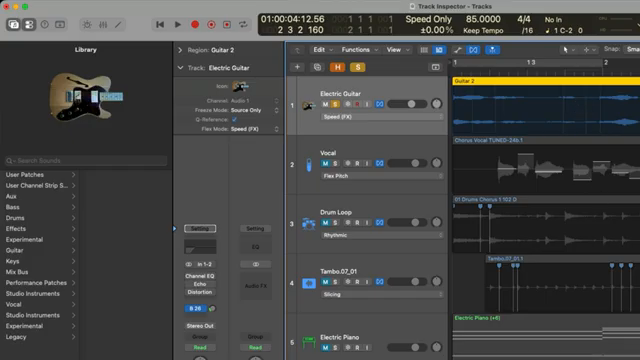Screen dimensions: 640x360
Task: Click the Tambo.07_01 track icon
Action: [309, 283]
